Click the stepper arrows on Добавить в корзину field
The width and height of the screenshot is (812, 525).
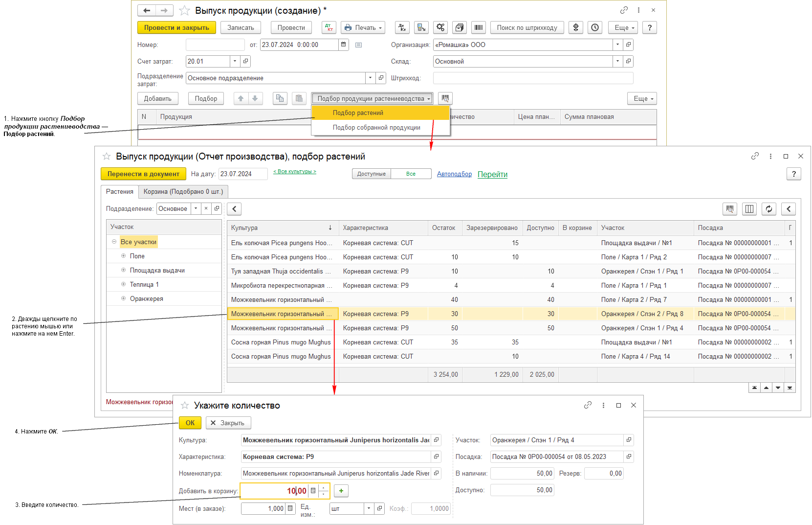pos(324,491)
